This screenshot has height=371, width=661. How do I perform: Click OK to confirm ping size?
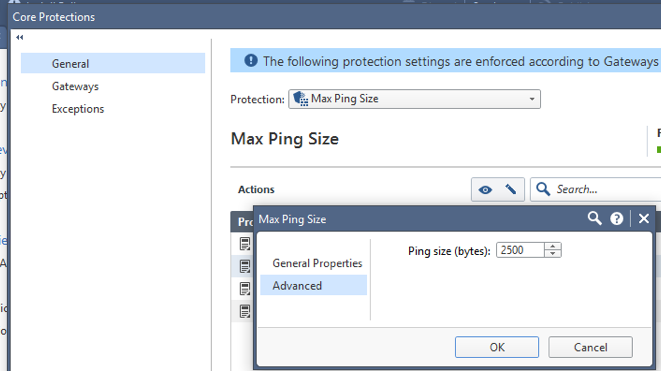(x=497, y=347)
